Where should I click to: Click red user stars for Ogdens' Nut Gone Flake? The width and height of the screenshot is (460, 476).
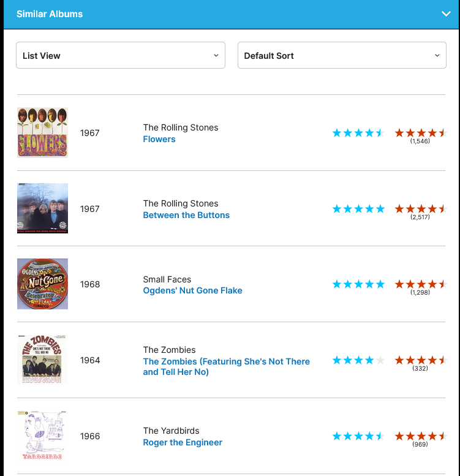coord(420,284)
